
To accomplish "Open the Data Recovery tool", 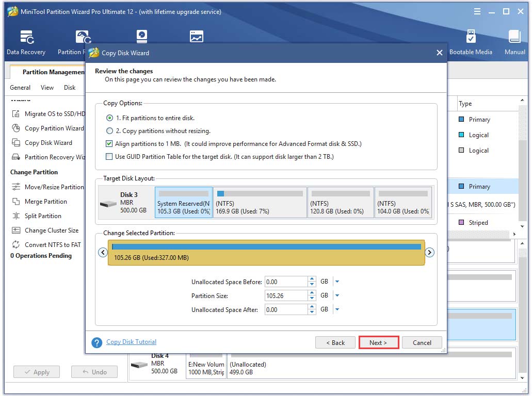I will point(26,42).
